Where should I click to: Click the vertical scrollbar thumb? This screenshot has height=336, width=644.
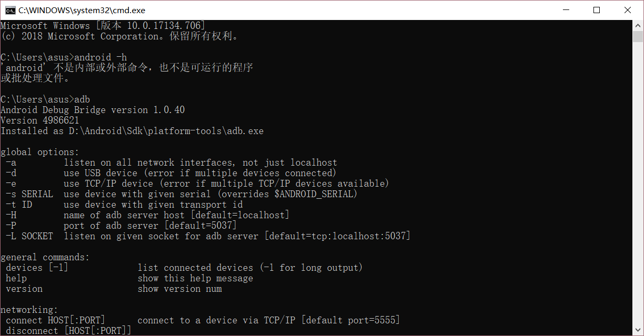pyautogui.click(x=638, y=37)
